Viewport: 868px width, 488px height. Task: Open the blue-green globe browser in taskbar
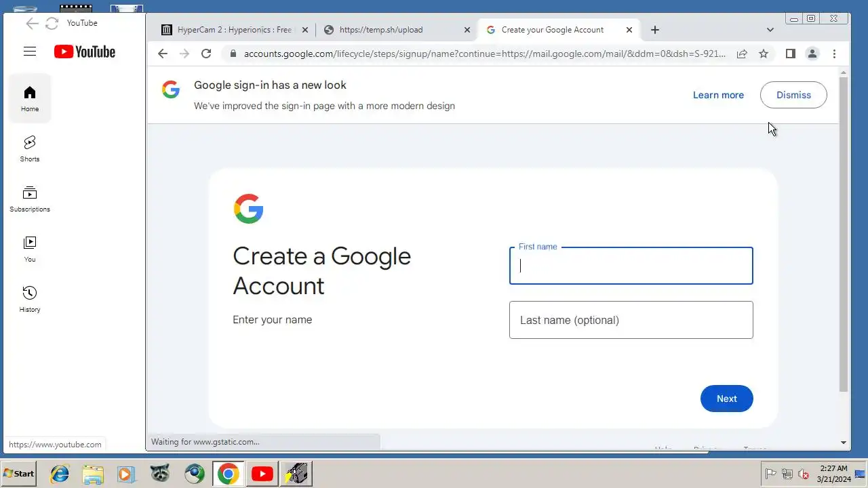pos(194,473)
